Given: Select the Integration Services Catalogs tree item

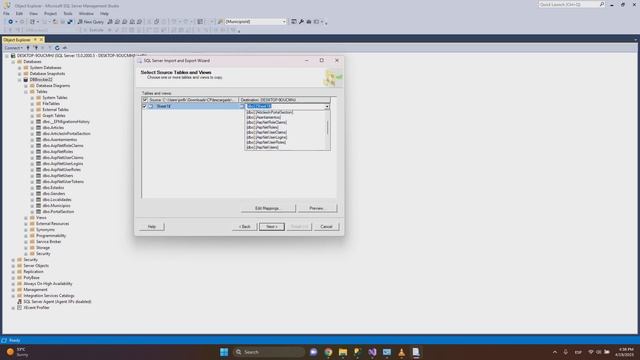Looking at the screenshot, I should point(49,296).
